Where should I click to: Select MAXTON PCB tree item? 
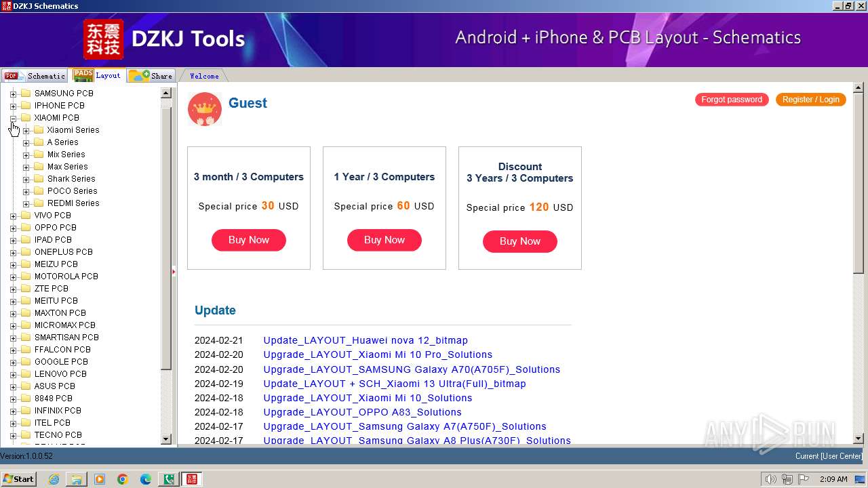[60, 313]
